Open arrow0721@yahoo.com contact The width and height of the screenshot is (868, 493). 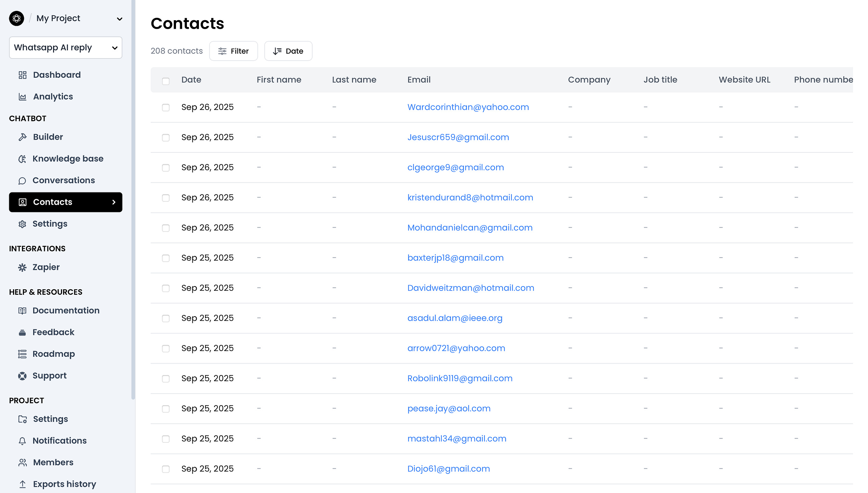[x=456, y=348]
